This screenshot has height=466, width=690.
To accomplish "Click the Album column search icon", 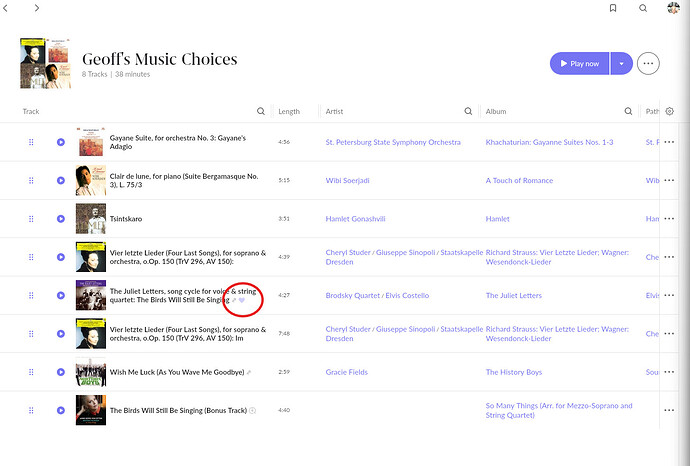I will [629, 111].
